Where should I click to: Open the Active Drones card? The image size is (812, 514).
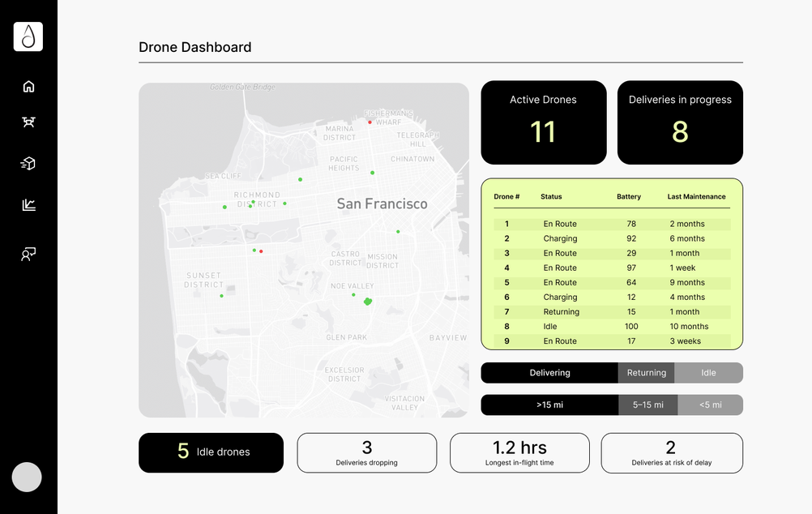[x=544, y=122]
